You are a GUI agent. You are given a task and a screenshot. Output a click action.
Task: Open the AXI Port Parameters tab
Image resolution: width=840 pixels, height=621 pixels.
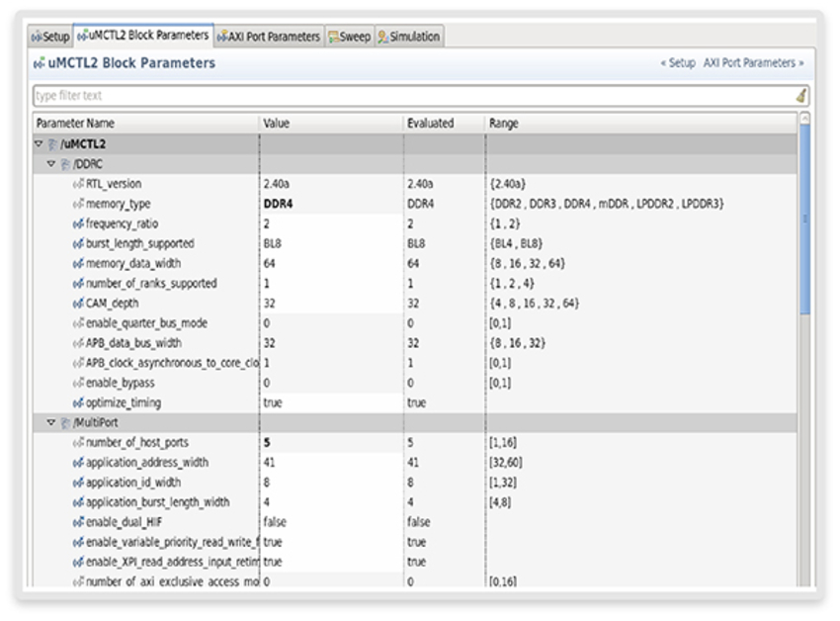(269, 37)
